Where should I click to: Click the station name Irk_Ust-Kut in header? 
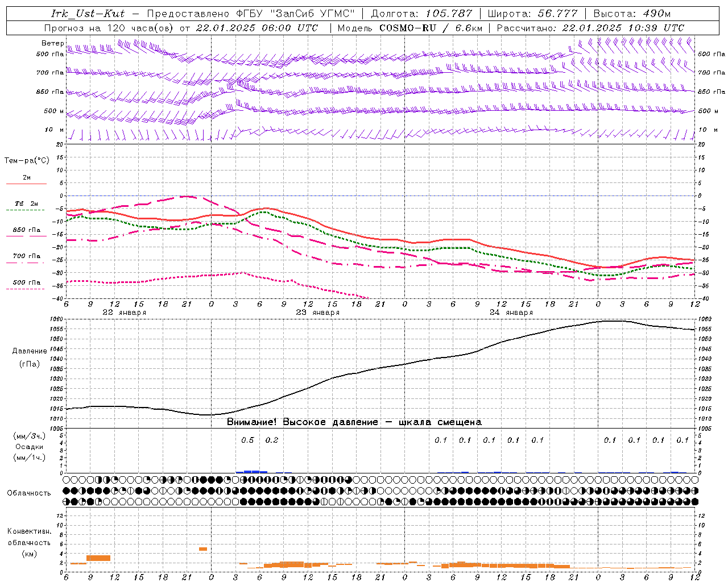point(88,14)
